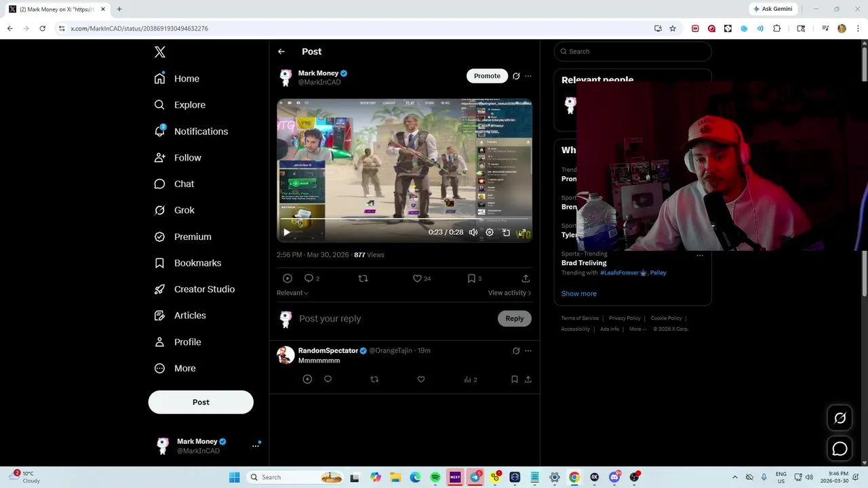Open the Relevant replies sort dropdown

292,293
